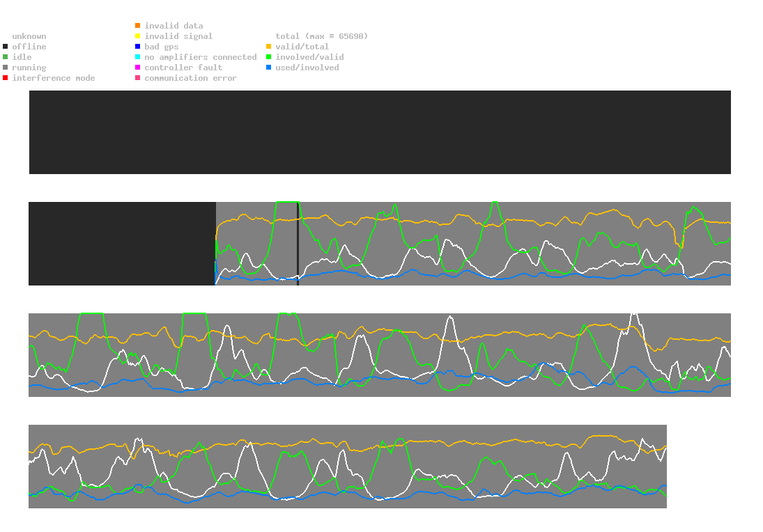The height and width of the screenshot is (532, 763).
Task: Click the orange invalid data swatch
Action: [138, 25]
